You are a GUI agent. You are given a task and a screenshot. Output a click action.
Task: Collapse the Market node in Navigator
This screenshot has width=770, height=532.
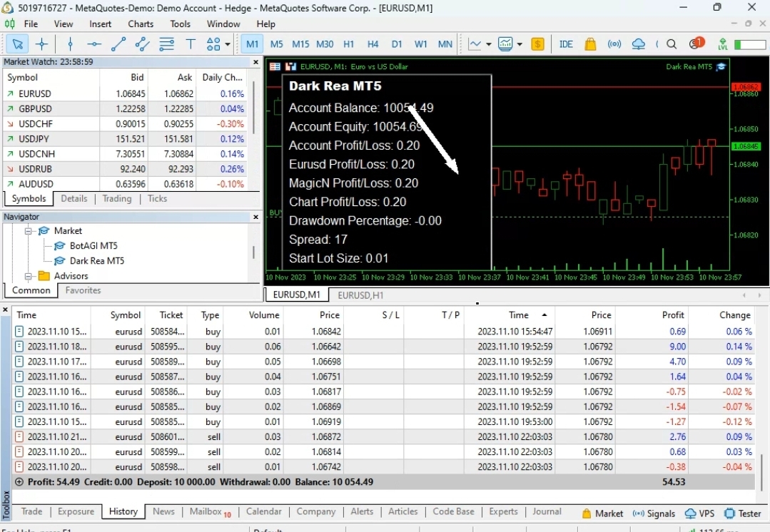tap(29, 230)
